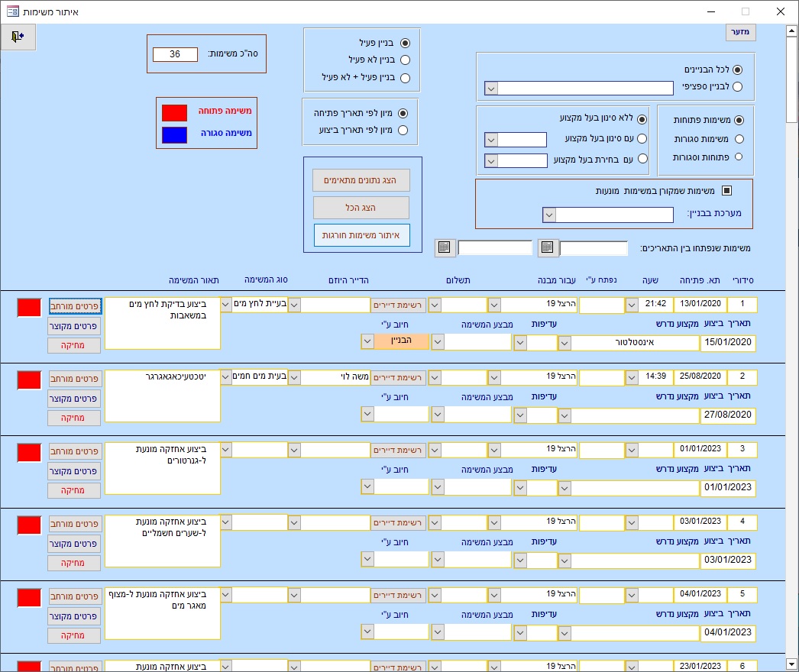Click the profession value אינסטלטור
799x672 pixels.
[635, 343]
